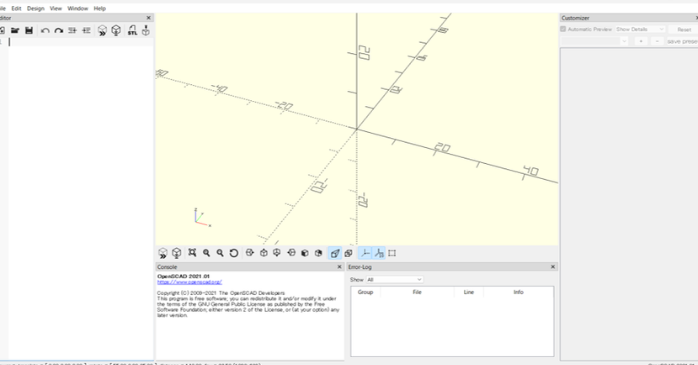Image resolution: width=698 pixels, height=365 pixels.
Task: Send the design to a 3D printer
Action: (146, 30)
